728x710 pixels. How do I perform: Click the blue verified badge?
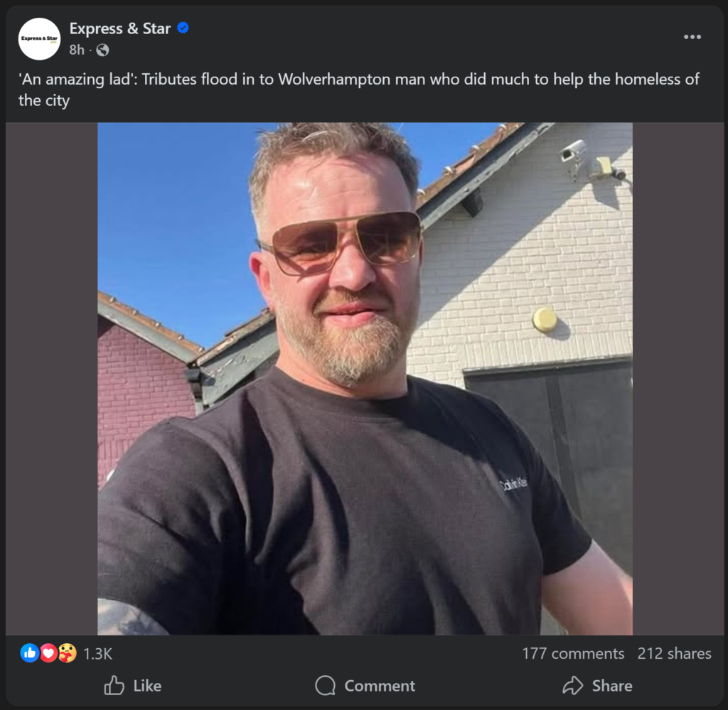(183, 28)
